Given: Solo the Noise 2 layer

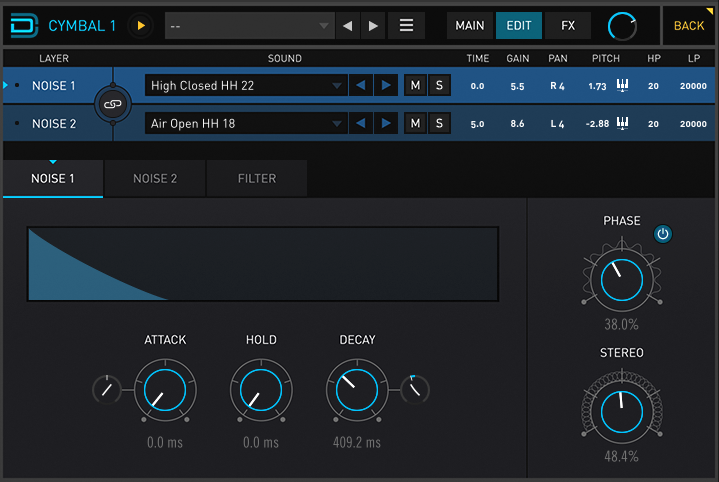Looking at the screenshot, I should point(438,124).
